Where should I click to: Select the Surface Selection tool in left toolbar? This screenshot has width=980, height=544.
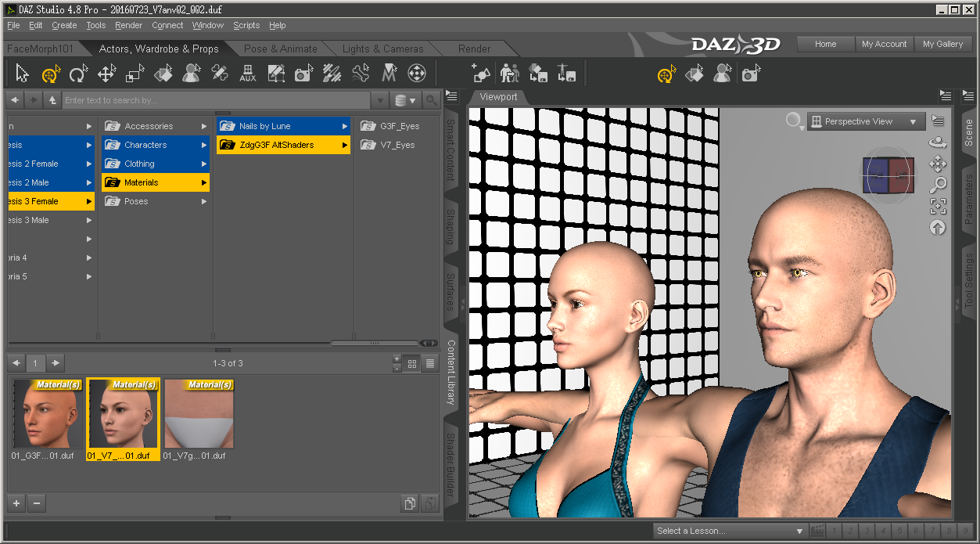(x=163, y=74)
